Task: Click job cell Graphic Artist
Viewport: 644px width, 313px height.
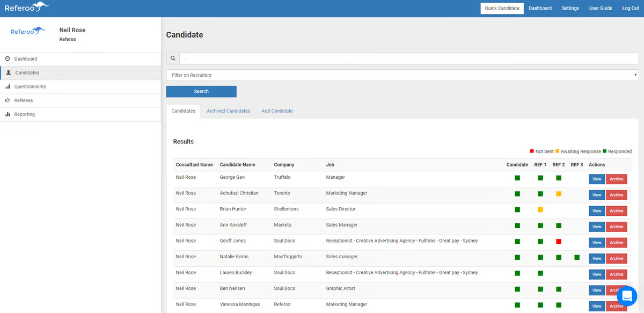Action: (341, 288)
